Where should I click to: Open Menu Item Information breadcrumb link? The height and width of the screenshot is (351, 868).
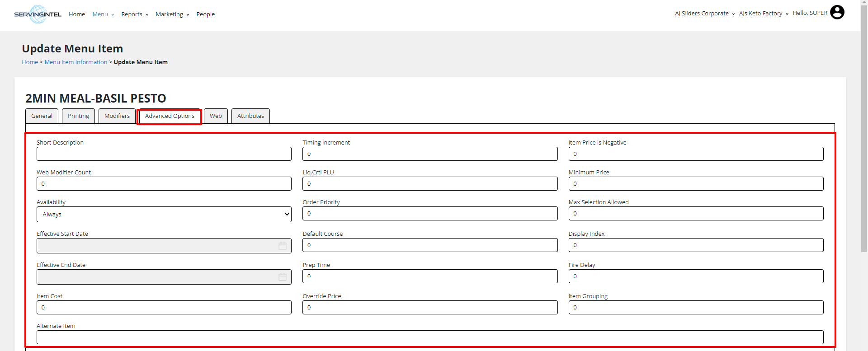76,62
